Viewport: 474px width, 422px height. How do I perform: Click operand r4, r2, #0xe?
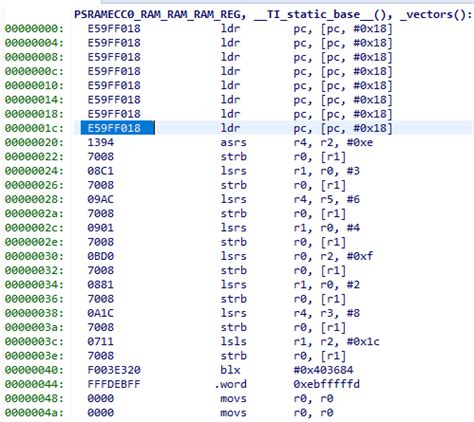pyautogui.click(x=333, y=142)
